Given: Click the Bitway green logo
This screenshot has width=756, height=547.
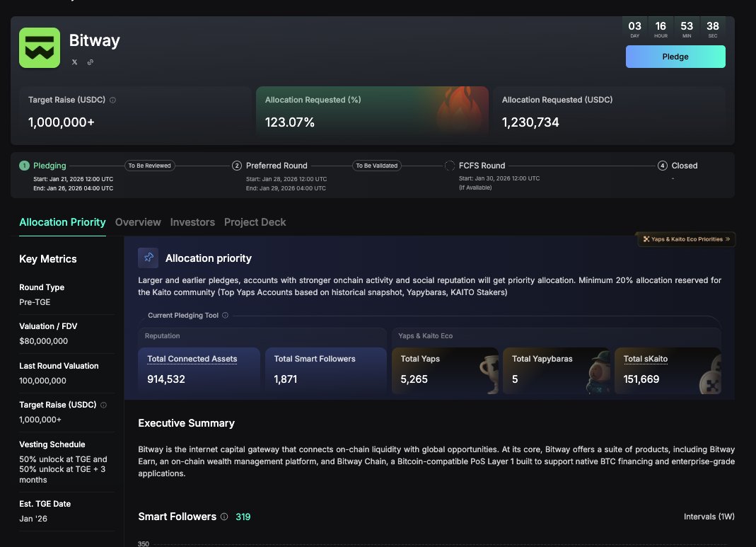Looking at the screenshot, I should tap(40, 47).
